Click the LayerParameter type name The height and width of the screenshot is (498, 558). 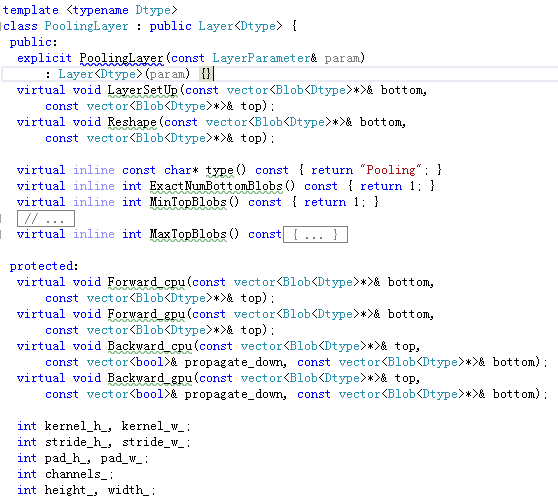tap(261, 58)
